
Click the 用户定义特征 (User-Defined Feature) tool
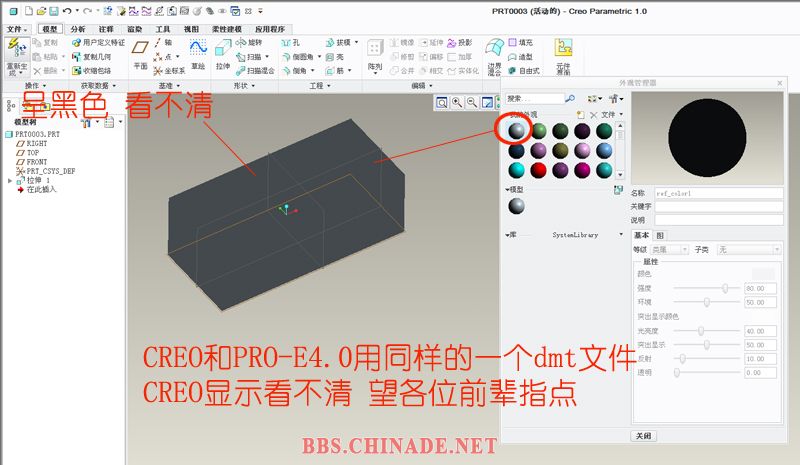(98, 42)
